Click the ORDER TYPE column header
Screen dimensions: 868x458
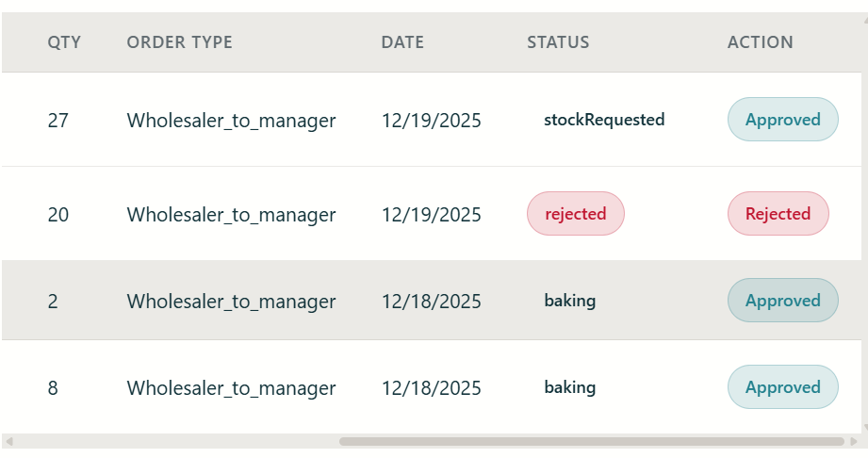[179, 42]
